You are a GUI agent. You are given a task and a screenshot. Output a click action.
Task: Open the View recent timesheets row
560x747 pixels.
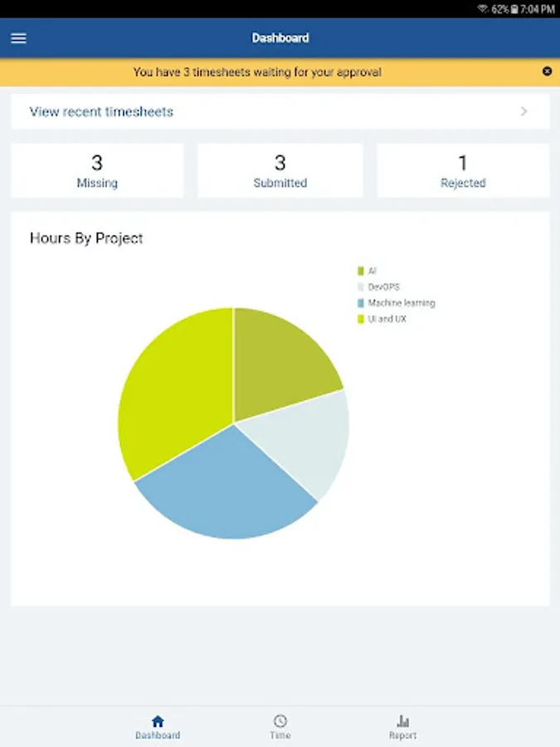point(249,111)
